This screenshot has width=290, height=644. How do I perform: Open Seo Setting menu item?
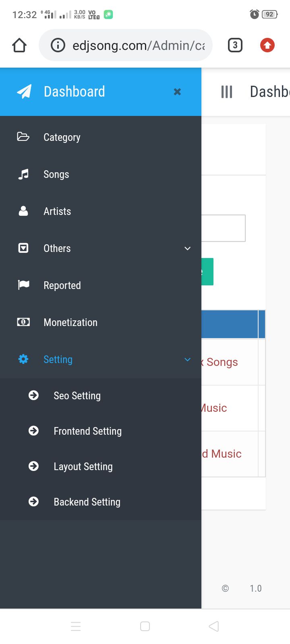coord(77,396)
